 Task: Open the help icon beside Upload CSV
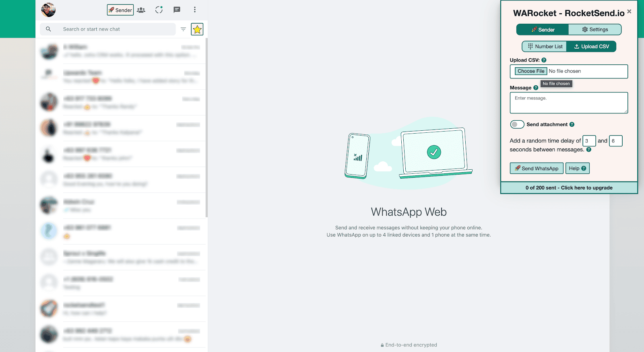[x=544, y=60]
